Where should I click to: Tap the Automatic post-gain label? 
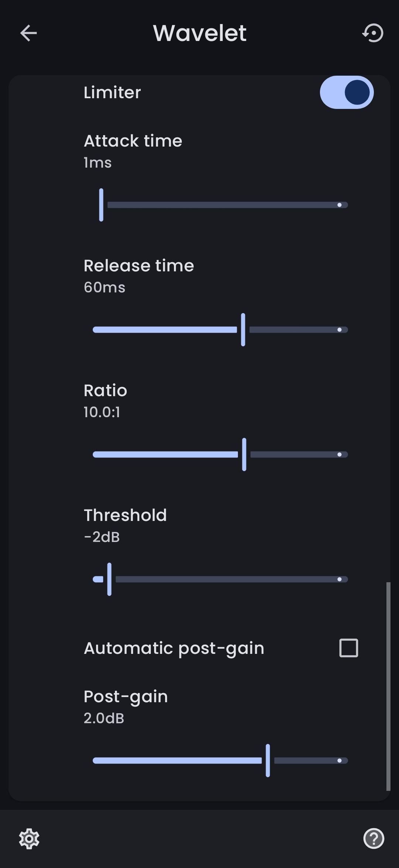174,648
